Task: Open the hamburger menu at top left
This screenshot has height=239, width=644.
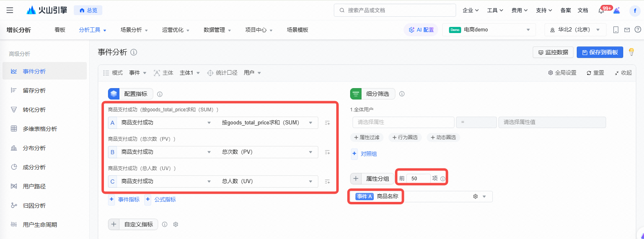Action: (10, 10)
